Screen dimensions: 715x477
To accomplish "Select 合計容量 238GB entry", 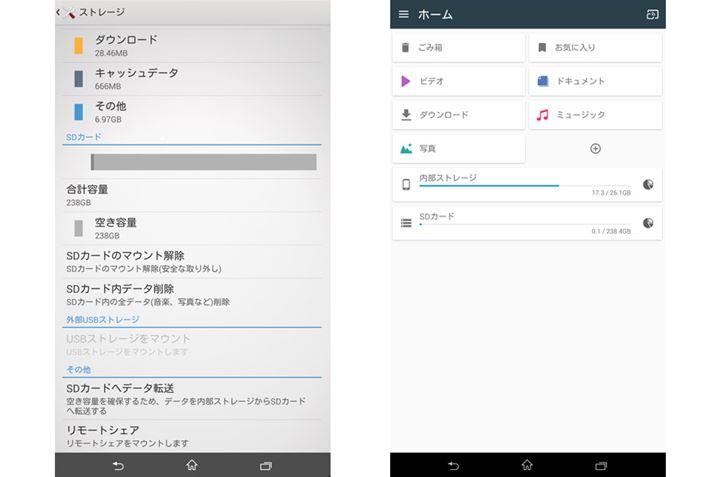I will 192,195.
